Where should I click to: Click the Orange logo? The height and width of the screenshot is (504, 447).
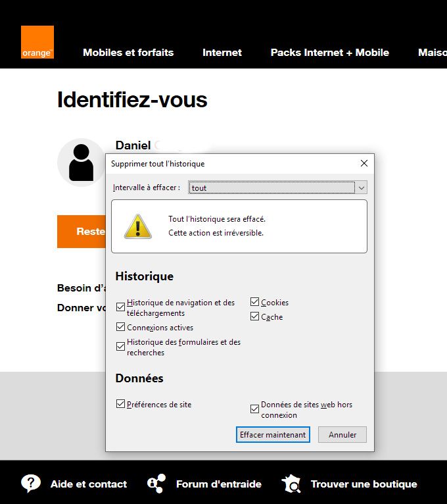point(37,42)
